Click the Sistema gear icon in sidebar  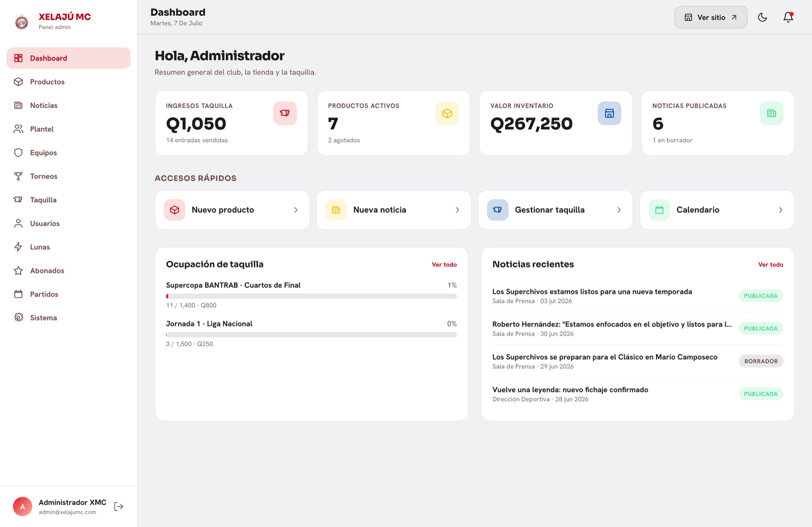click(x=18, y=318)
